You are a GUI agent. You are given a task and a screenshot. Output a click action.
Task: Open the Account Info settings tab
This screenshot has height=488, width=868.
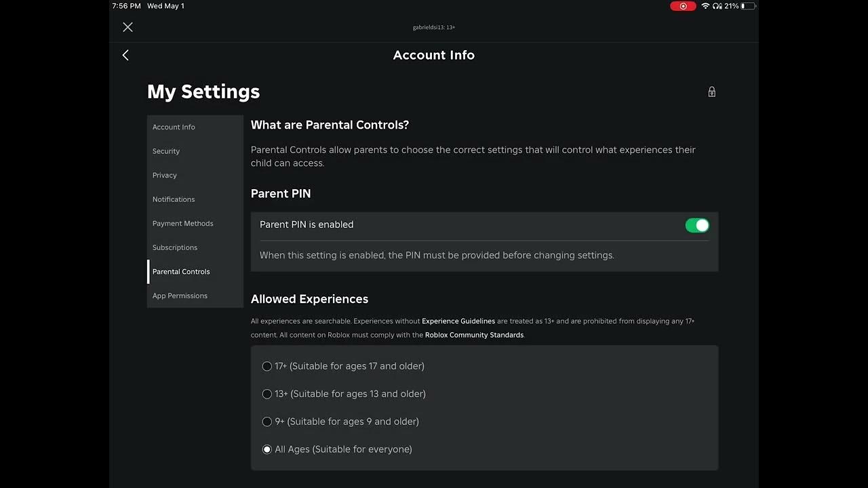(174, 127)
